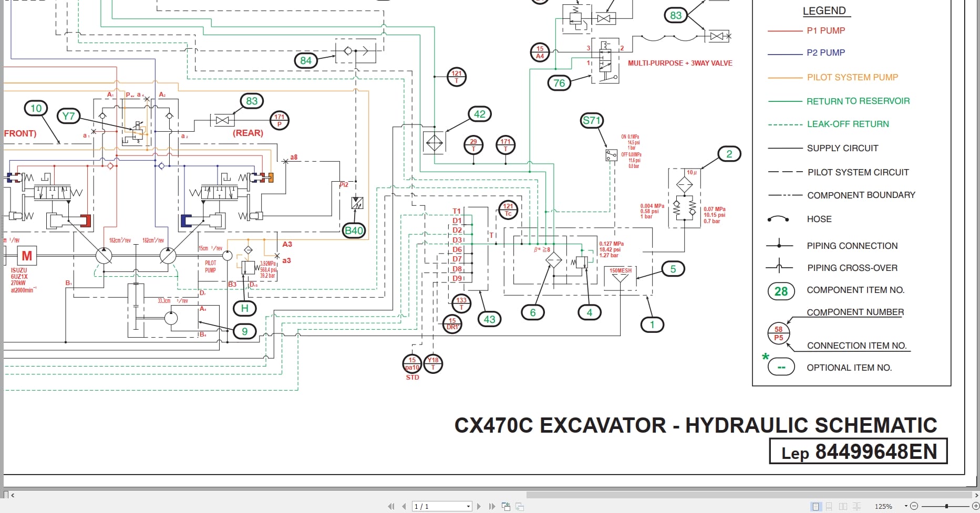Toggle two-page continuous view mode
This screenshot has height=513, width=980.
pyautogui.click(x=856, y=506)
